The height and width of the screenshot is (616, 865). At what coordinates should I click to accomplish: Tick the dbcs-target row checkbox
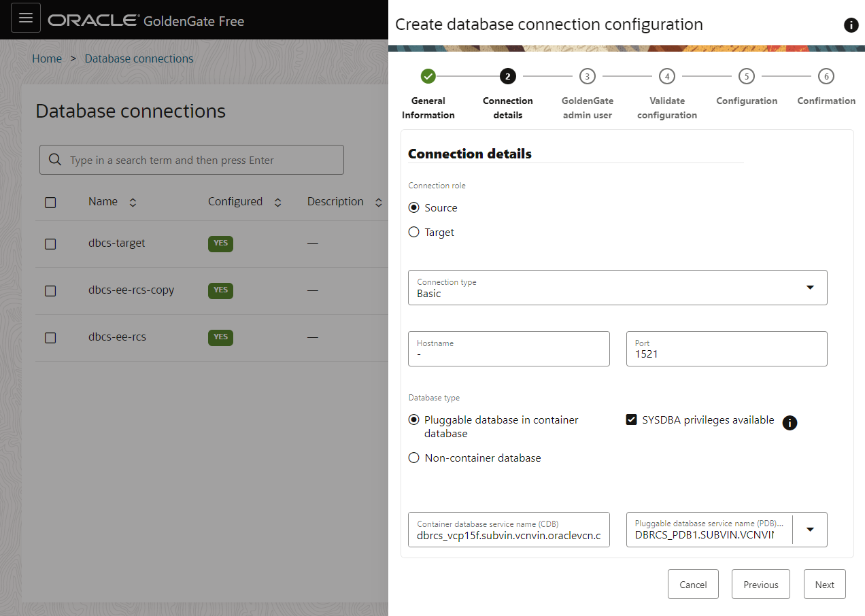tap(50, 244)
